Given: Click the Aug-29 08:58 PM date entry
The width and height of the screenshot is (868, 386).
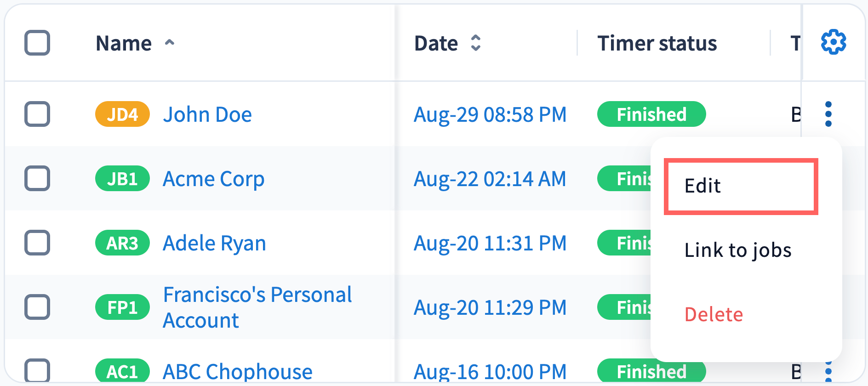Looking at the screenshot, I should [490, 114].
